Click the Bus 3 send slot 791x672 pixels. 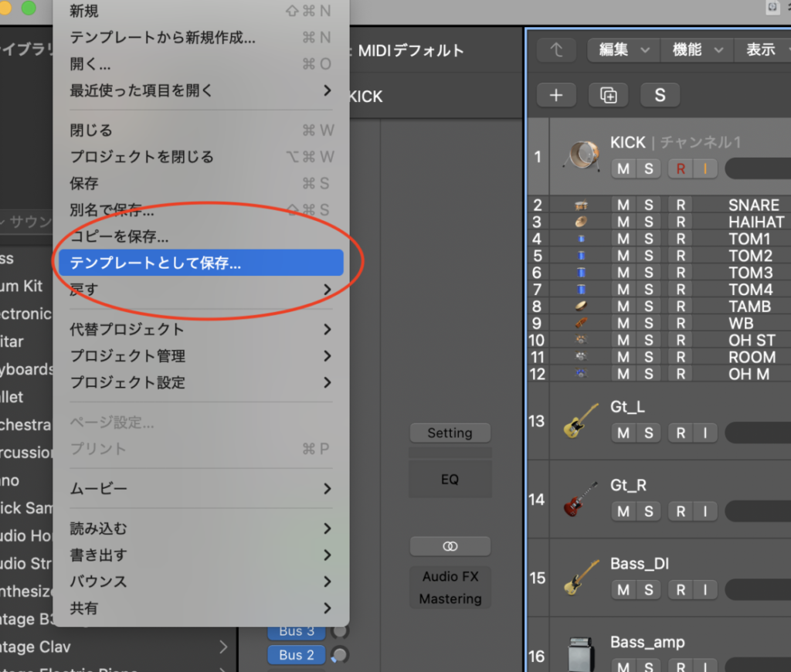click(296, 631)
